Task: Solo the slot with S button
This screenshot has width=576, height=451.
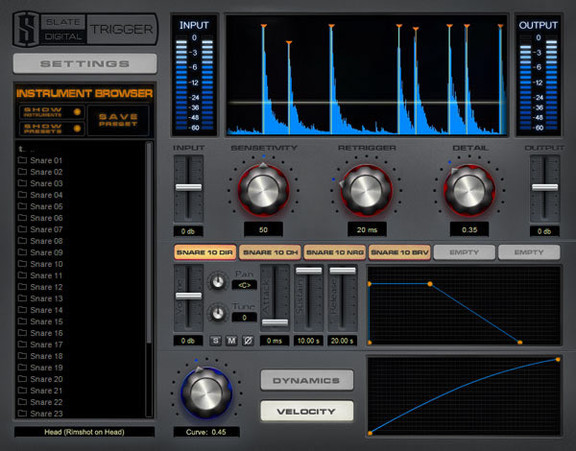Action: pyautogui.click(x=216, y=340)
